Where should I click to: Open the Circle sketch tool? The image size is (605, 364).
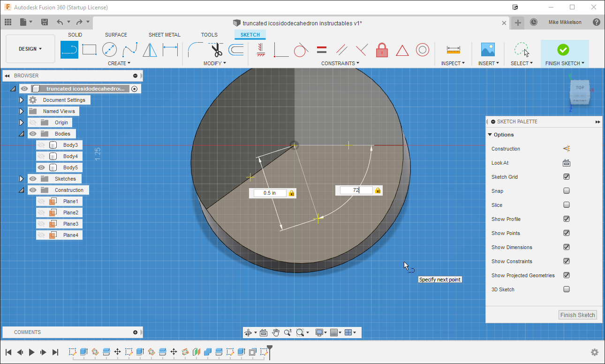click(x=109, y=49)
